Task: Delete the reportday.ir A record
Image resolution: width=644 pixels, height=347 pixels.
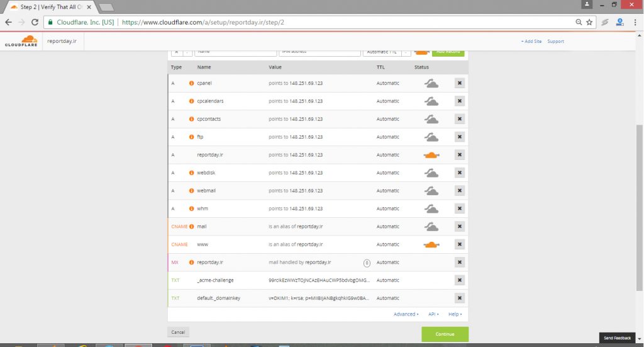Action: pyautogui.click(x=460, y=155)
